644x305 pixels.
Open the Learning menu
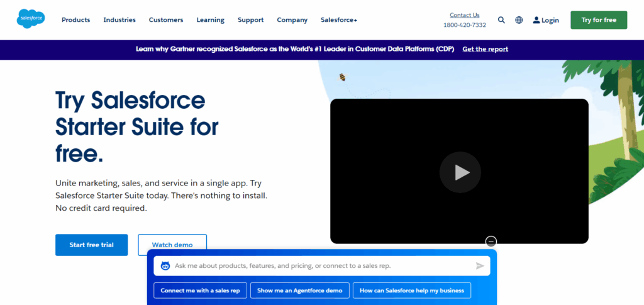pos(210,20)
